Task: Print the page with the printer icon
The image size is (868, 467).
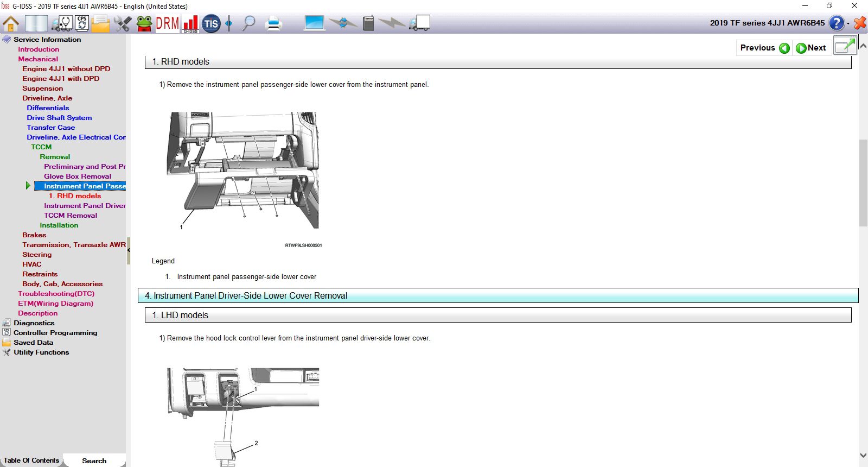Action: (274, 23)
